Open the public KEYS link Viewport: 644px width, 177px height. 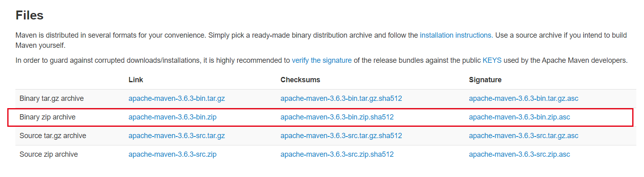click(x=492, y=60)
